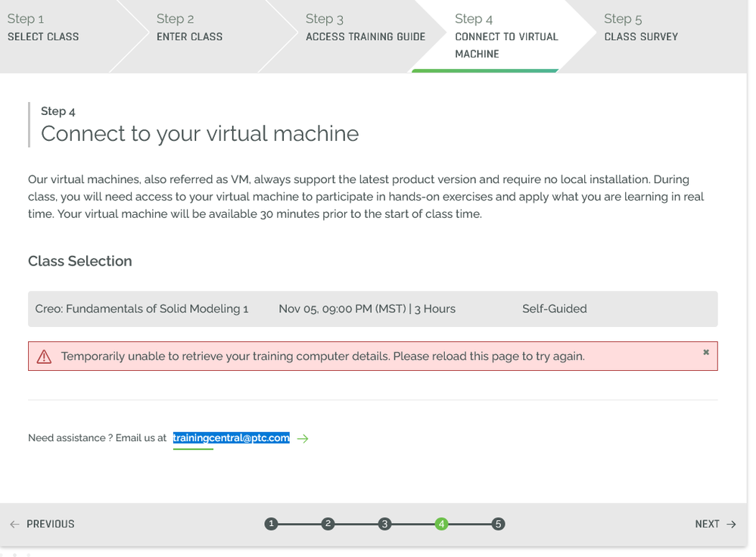Click the Need assistance ? Email us at text
Viewport: 756px width, 557px height.
tap(97, 438)
